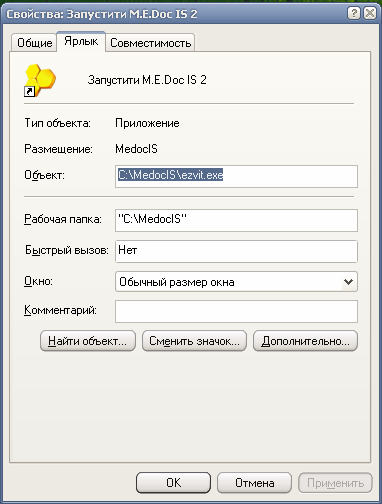Click the help question mark button in title bar
Image resolution: width=382 pixels, height=504 pixels.
tap(354, 13)
